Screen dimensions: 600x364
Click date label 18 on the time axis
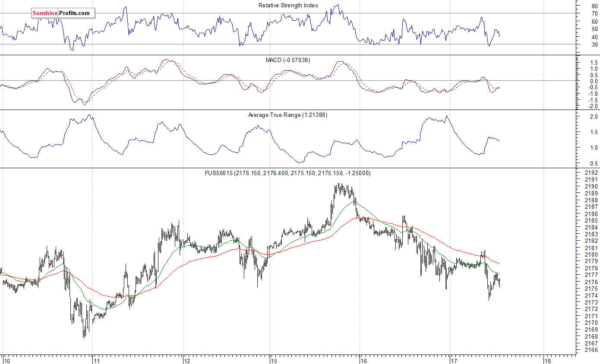547,361
